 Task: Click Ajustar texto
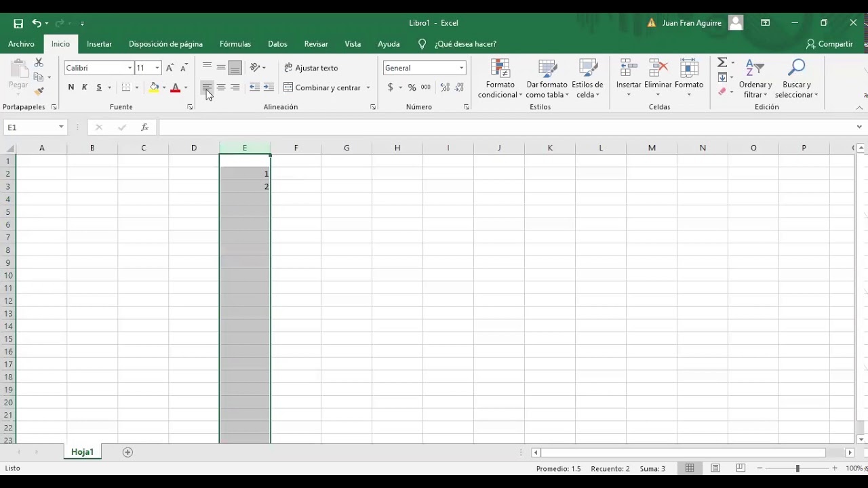tap(311, 68)
